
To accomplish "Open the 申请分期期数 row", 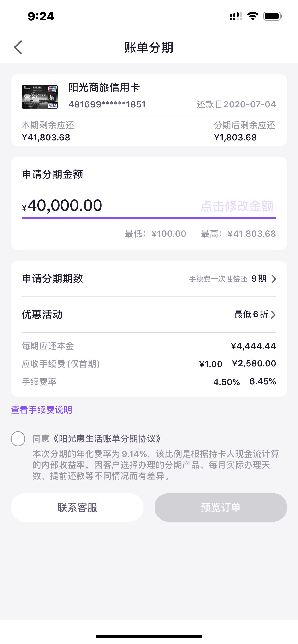I will (x=149, y=279).
